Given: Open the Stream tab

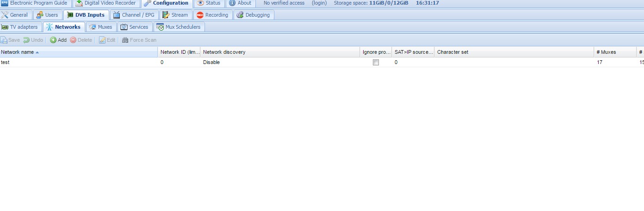Looking at the screenshot, I should pos(175,15).
